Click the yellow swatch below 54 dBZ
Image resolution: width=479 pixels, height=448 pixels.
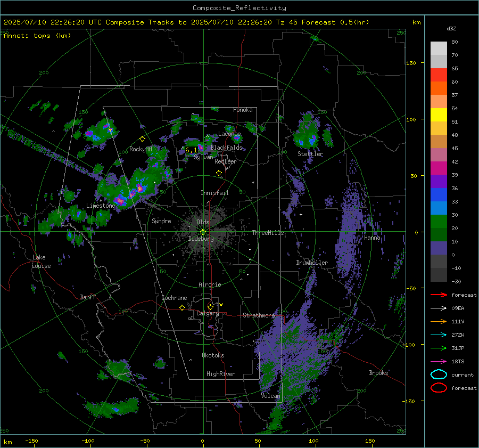pyautogui.click(x=439, y=115)
